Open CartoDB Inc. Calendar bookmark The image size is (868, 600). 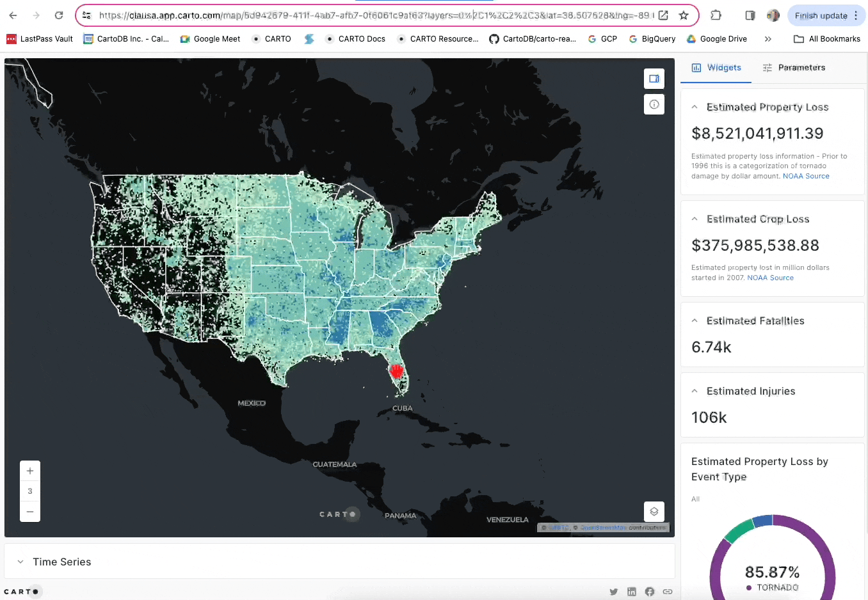[x=126, y=39]
